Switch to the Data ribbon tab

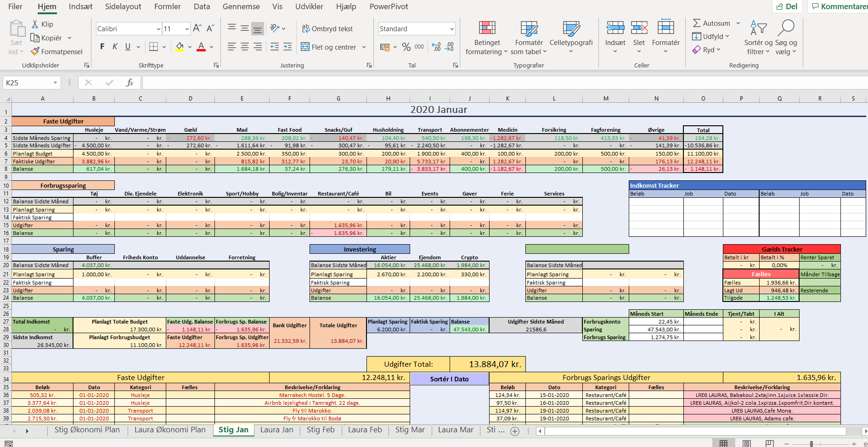pos(202,6)
